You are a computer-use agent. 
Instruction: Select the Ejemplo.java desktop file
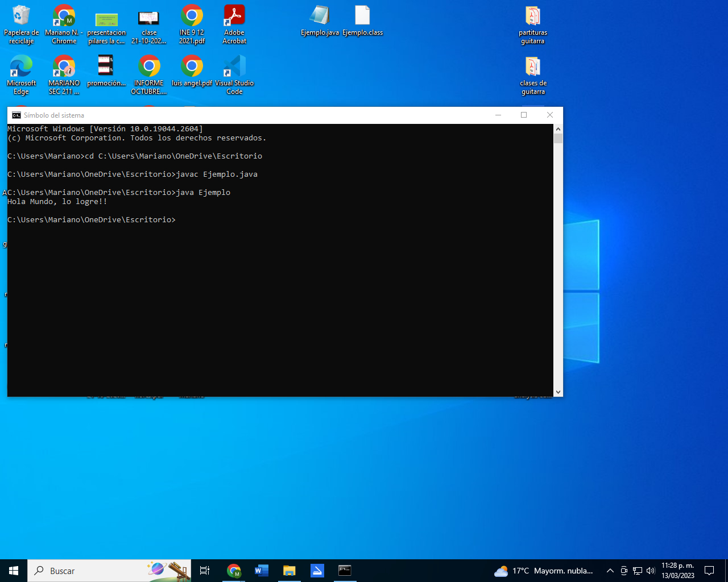(320, 21)
